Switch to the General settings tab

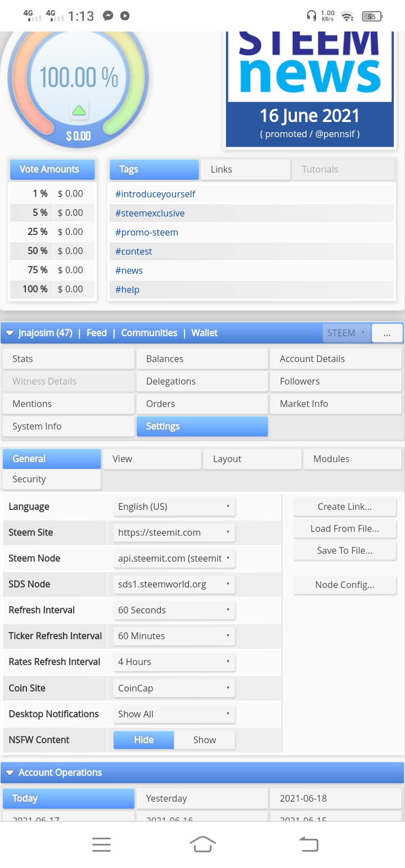(x=52, y=459)
